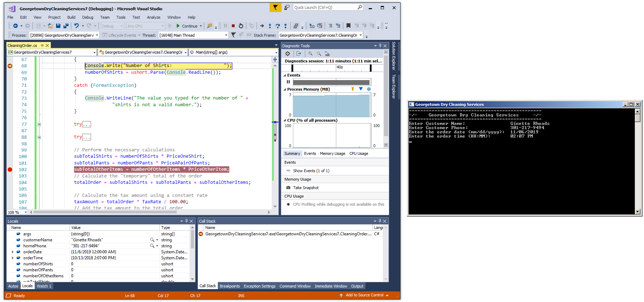
Task: Toggle the bookmark icon in toolbar
Action: [348, 26]
